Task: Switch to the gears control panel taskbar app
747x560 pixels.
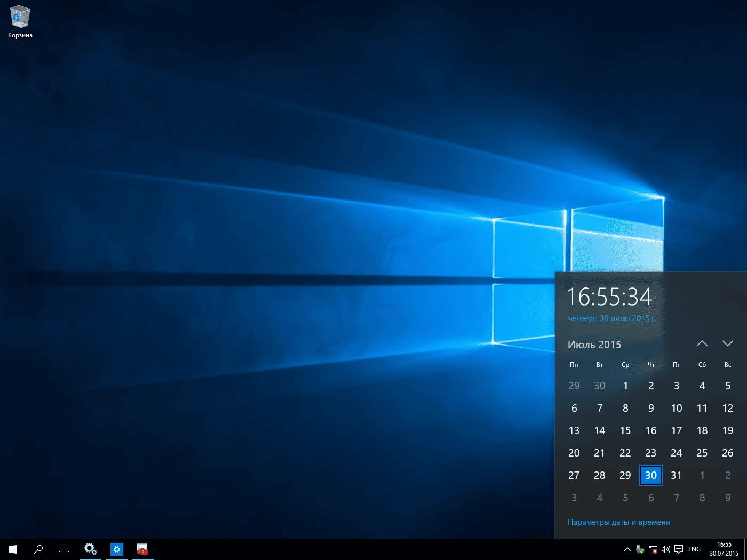Action: pos(90,549)
